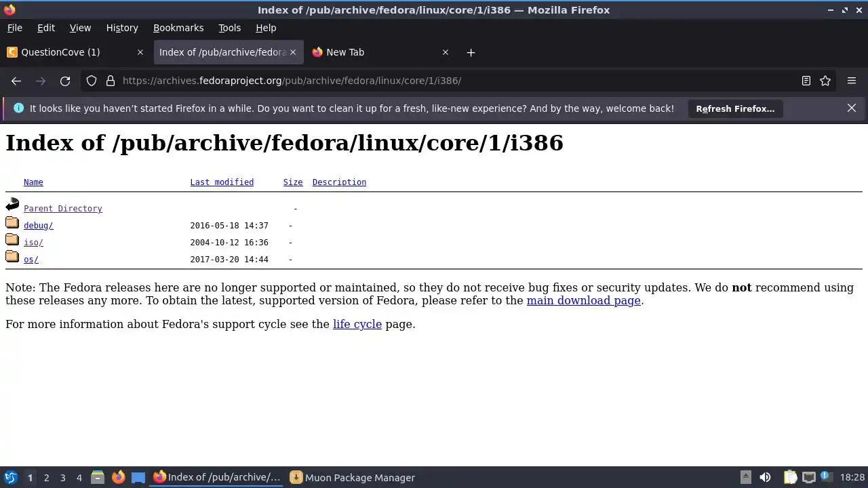This screenshot has width=868, height=488.
Task: Switch to the QuestionCove (1) tab
Action: point(76,52)
